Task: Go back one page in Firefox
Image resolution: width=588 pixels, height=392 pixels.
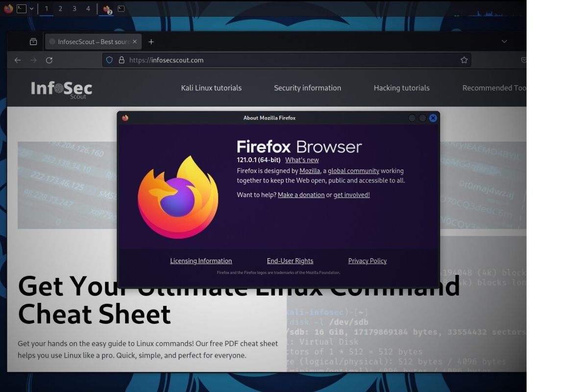Action: click(x=18, y=60)
